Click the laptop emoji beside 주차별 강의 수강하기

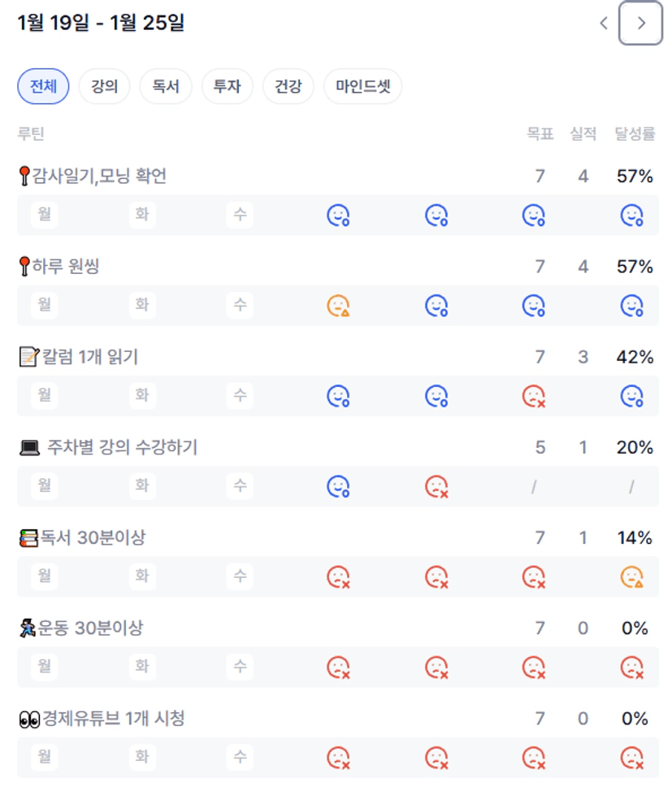(x=29, y=448)
